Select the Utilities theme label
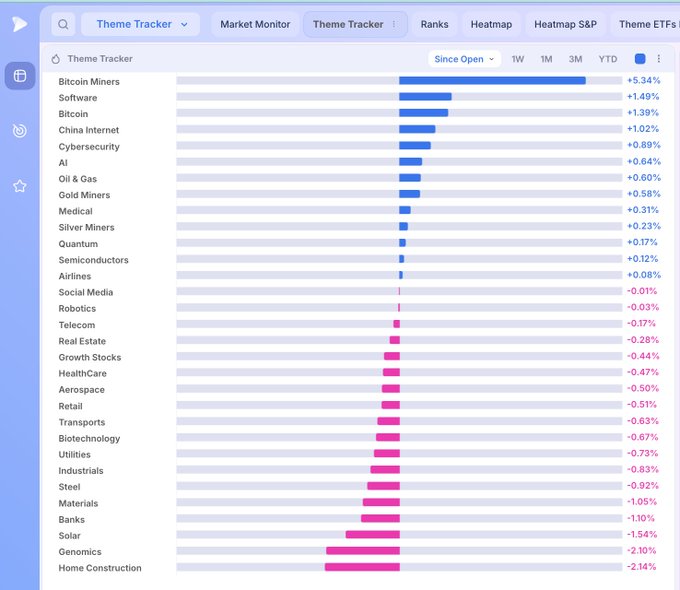Image resolution: width=680 pixels, height=590 pixels. 75,455
